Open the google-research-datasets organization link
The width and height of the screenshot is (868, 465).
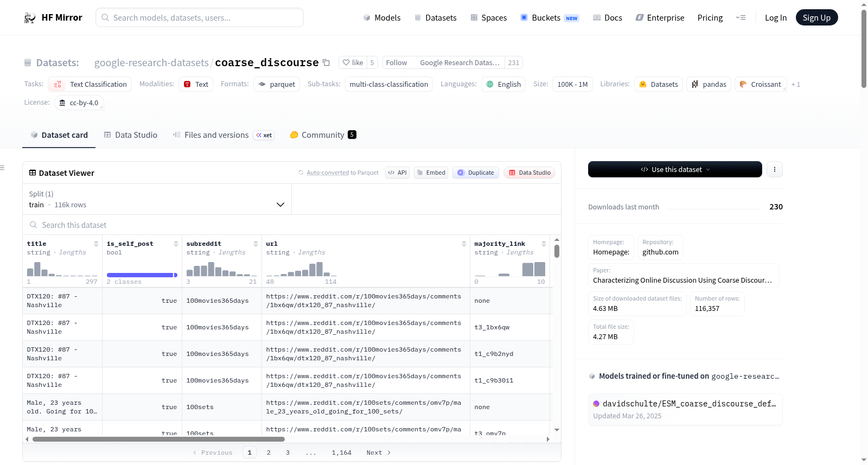151,63
